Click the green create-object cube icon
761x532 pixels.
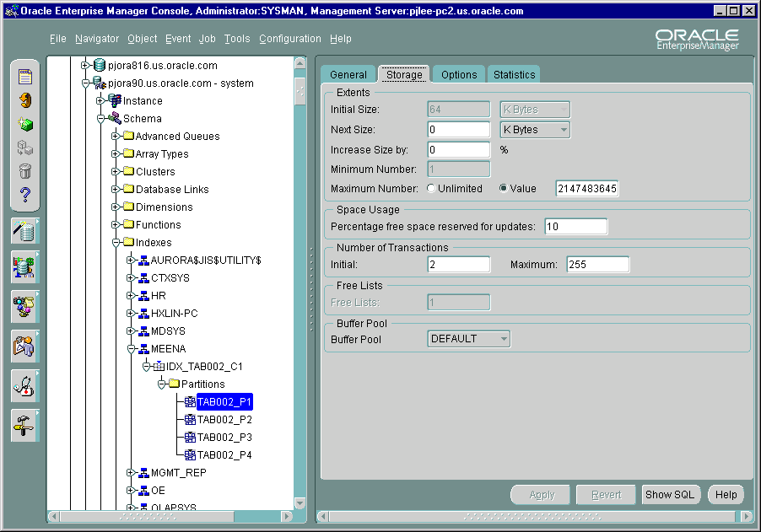tap(25, 124)
